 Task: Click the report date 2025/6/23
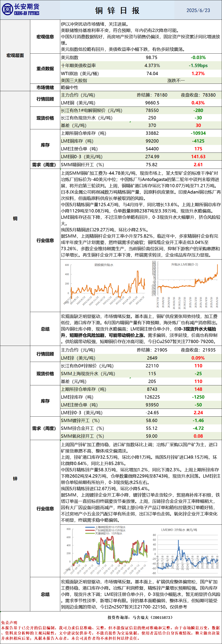pos(198,10)
